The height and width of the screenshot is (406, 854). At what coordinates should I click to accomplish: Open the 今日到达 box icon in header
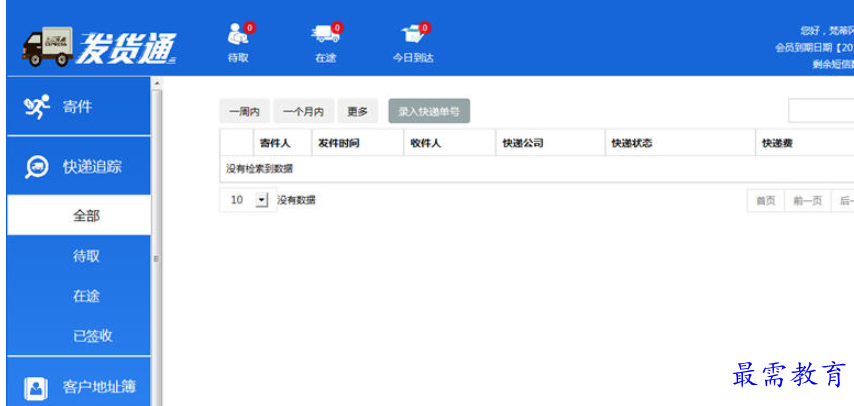click(413, 35)
